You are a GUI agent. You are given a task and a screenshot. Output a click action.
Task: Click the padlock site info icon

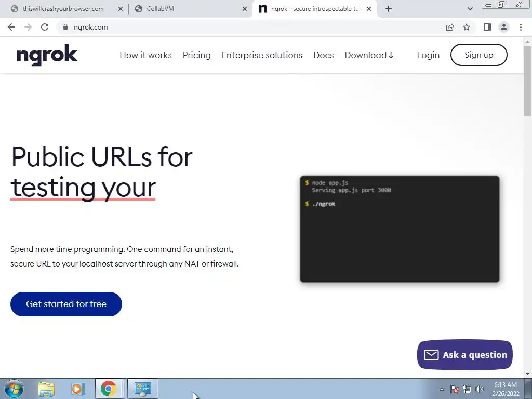pyautogui.click(x=65, y=27)
